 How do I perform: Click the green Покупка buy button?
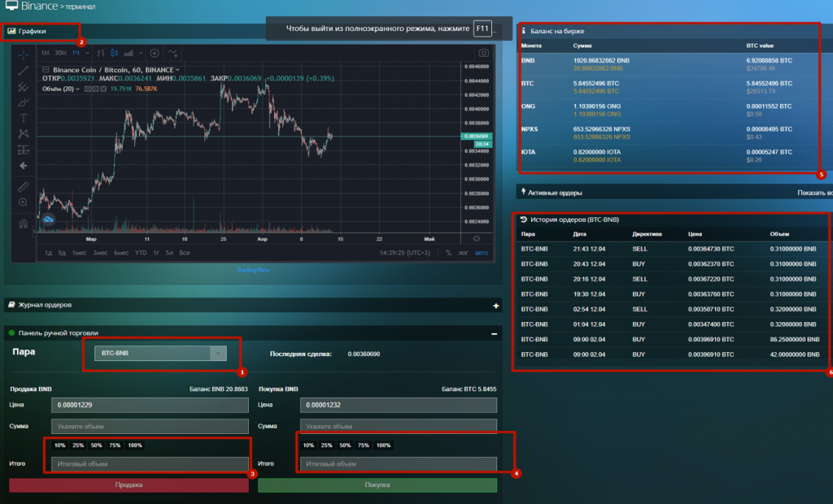tap(377, 484)
